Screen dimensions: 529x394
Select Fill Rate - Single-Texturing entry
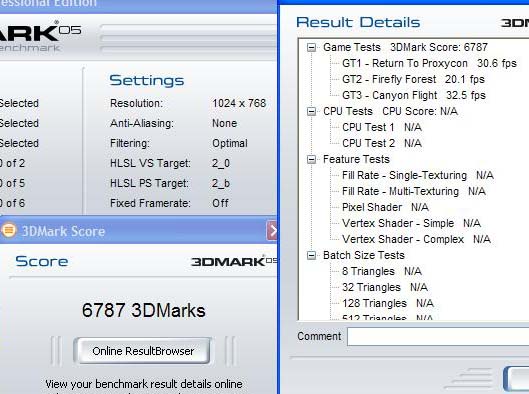pos(418,175)
